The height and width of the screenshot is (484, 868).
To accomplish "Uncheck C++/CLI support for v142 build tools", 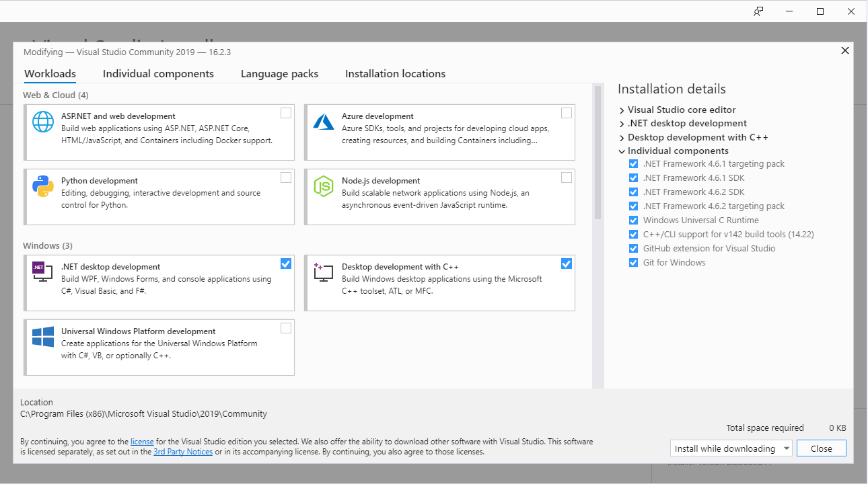I will click(x=633, y=235).
